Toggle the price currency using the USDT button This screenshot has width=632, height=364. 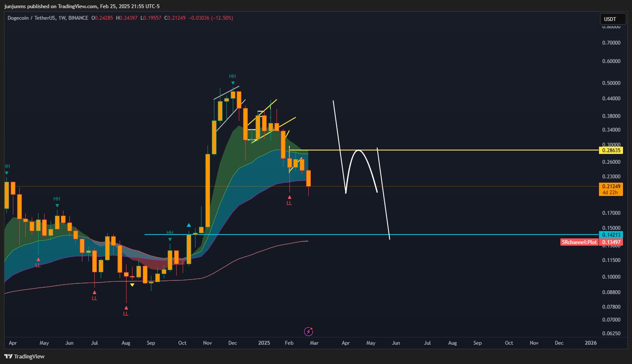(612, 19)
